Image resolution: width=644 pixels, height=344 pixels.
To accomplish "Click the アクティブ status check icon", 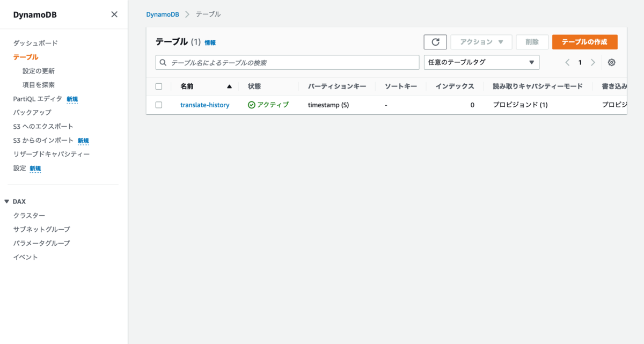I will 251,105.
